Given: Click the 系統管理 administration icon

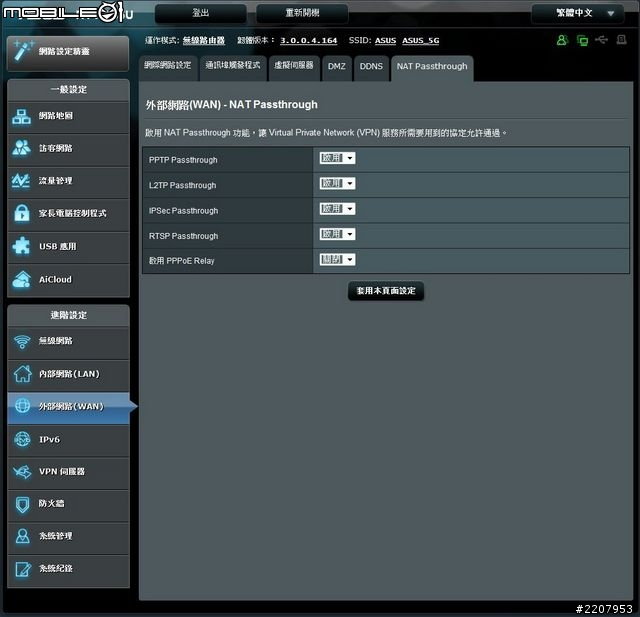Looking at the screenshot, I should coord(22,536).
